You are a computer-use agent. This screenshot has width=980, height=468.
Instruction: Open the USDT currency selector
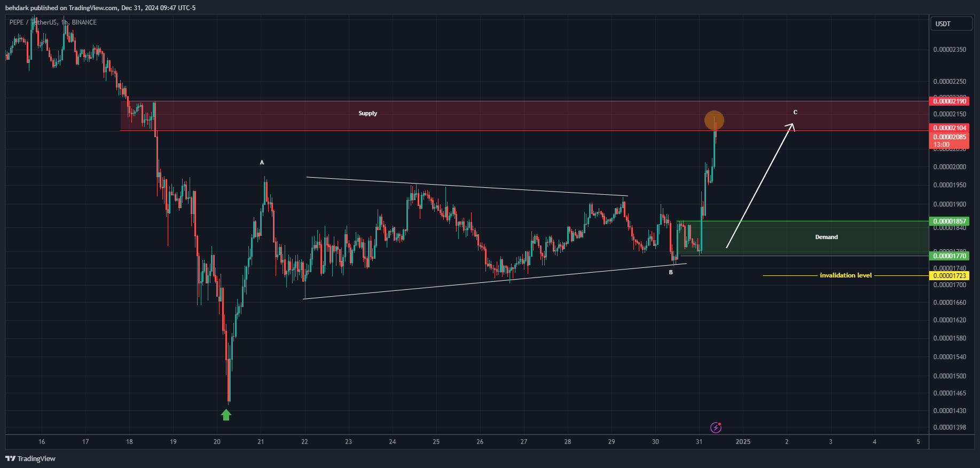[951, 23]
